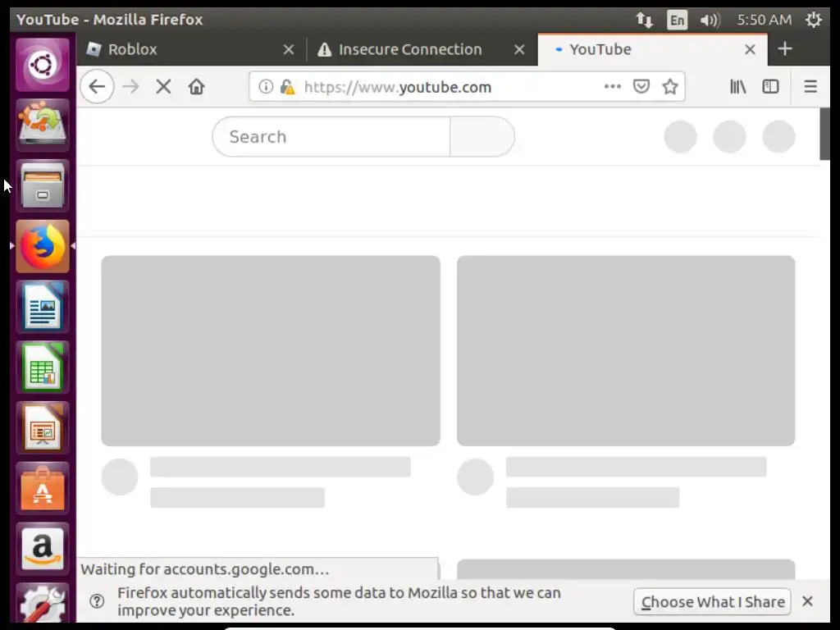Click the YouTube Search box
This screenshot has width=840, height=630.
pos(331,137)
